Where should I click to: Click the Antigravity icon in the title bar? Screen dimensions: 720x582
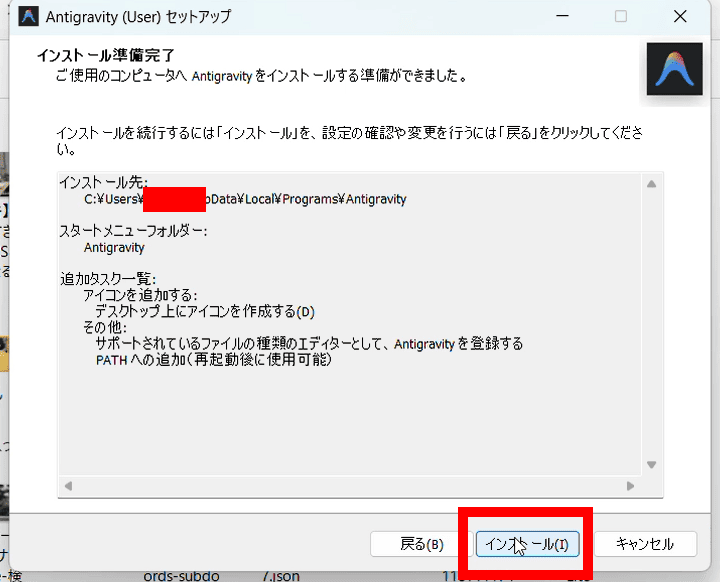tap(29, 17)
